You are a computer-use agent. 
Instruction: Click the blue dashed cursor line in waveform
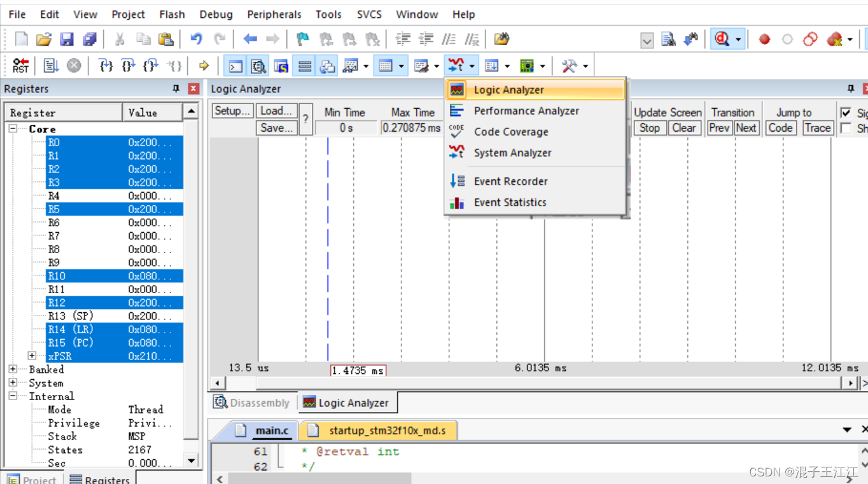pos(328,248)
